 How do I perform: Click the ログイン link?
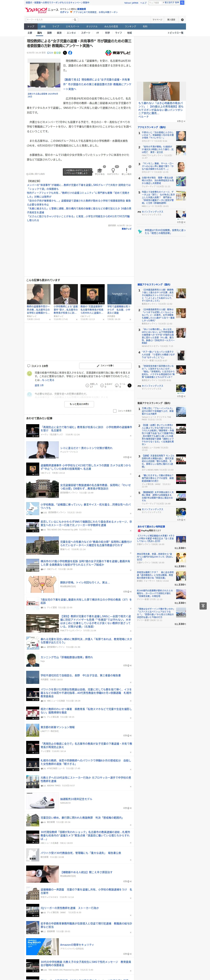click(x=64, y=12)
